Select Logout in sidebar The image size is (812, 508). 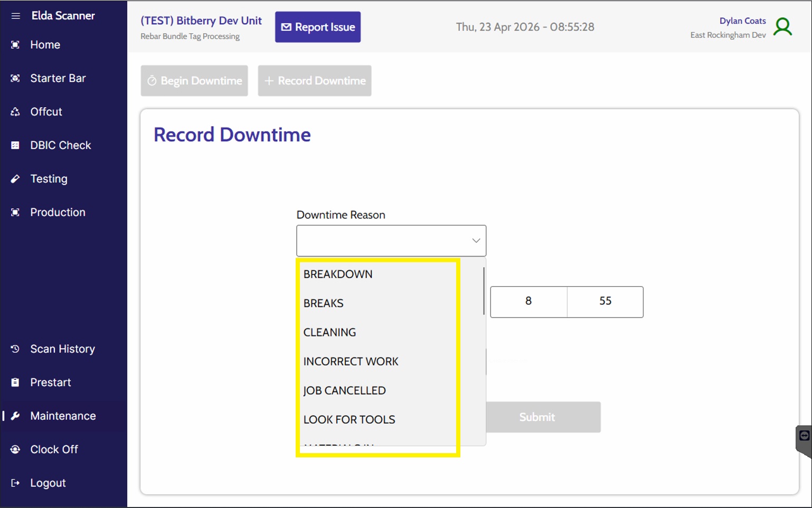point(63,483)
